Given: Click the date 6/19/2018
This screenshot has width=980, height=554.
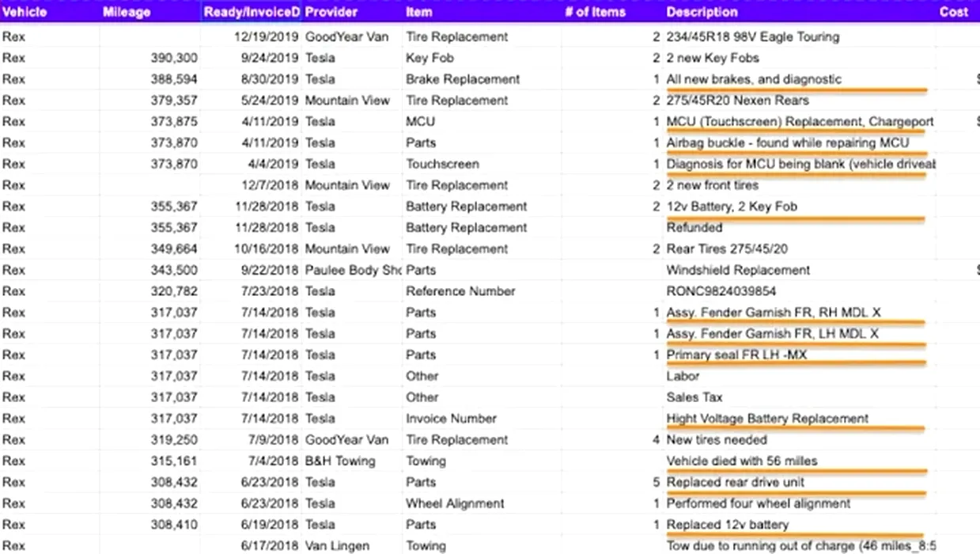Looking at the screenshot, I should pyautogui.click(x=270, y=524).
